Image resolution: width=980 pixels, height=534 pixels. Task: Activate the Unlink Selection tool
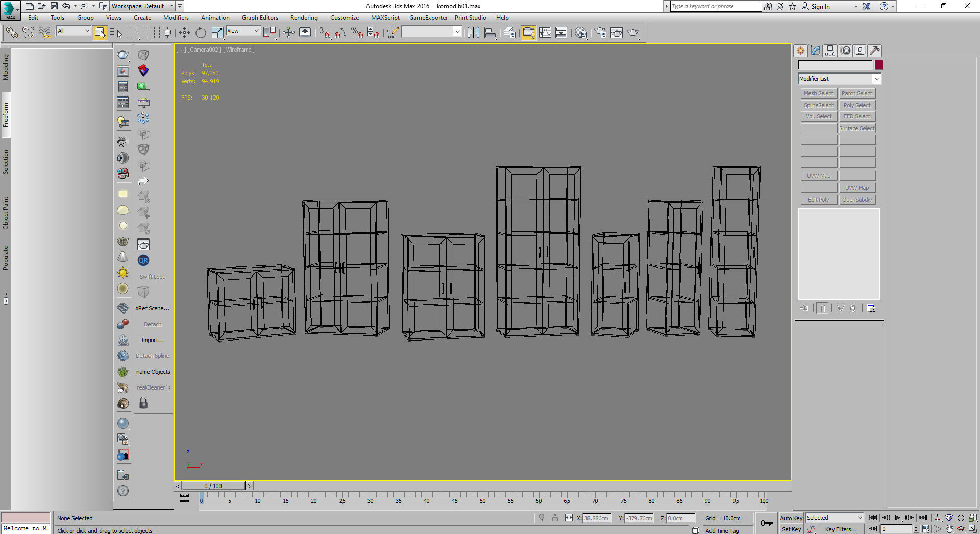[28, 33]
